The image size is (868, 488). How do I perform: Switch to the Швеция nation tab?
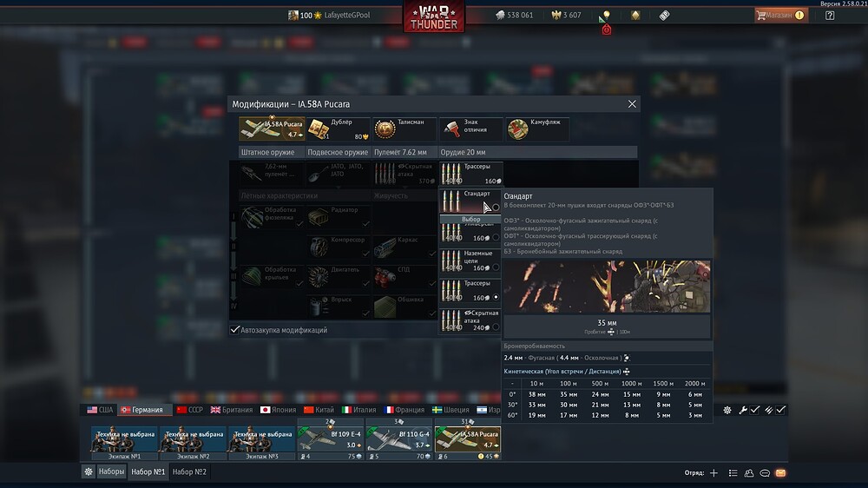[450, 410]
